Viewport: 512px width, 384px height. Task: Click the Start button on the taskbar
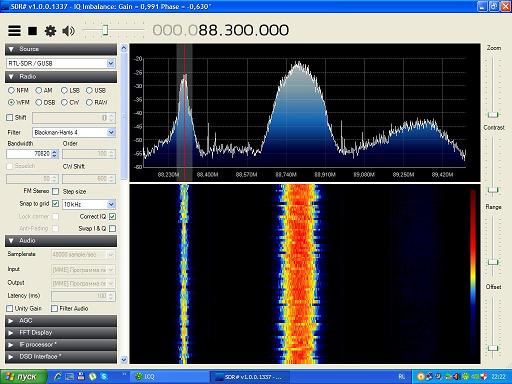[x=22, y=376]
